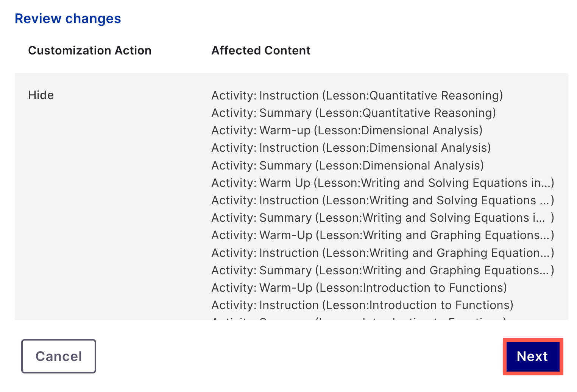Click the Affected Content column header
The image size is (577, 392).
[x=260, y=50]
